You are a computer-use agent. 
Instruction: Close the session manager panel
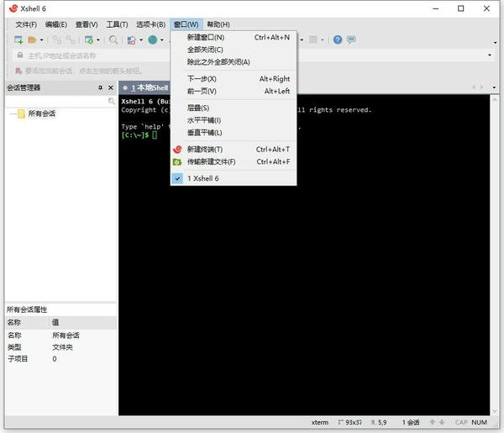tap(111, 87)
